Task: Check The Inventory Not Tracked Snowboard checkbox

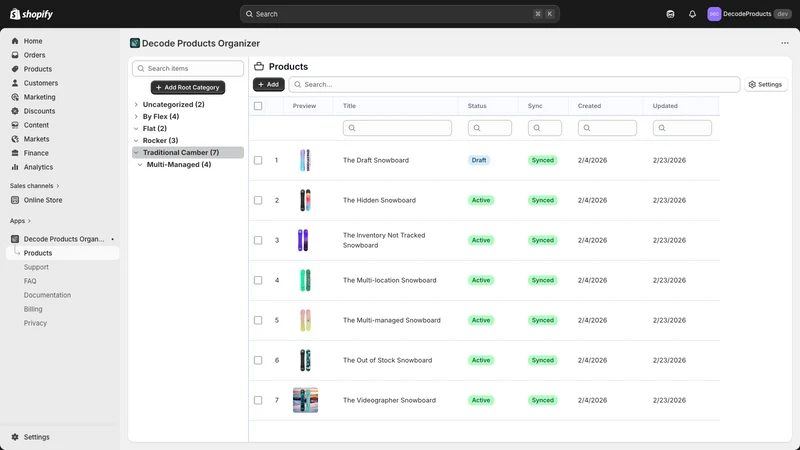Action: (x=258, y=240)
